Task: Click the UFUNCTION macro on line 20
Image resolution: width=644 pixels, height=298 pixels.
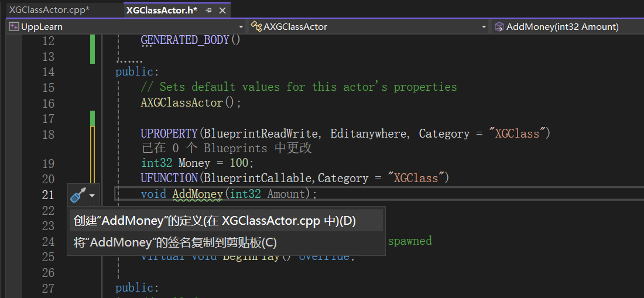Action: 170,178
